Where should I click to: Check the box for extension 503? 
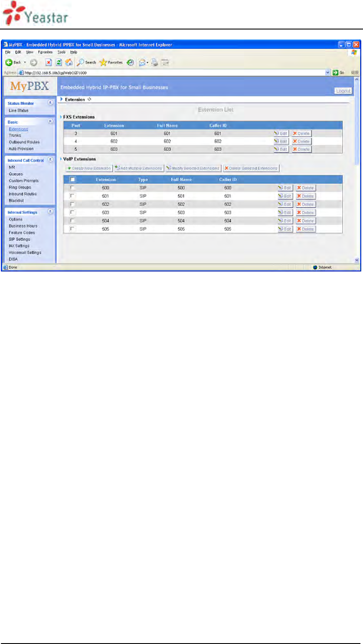73,212
